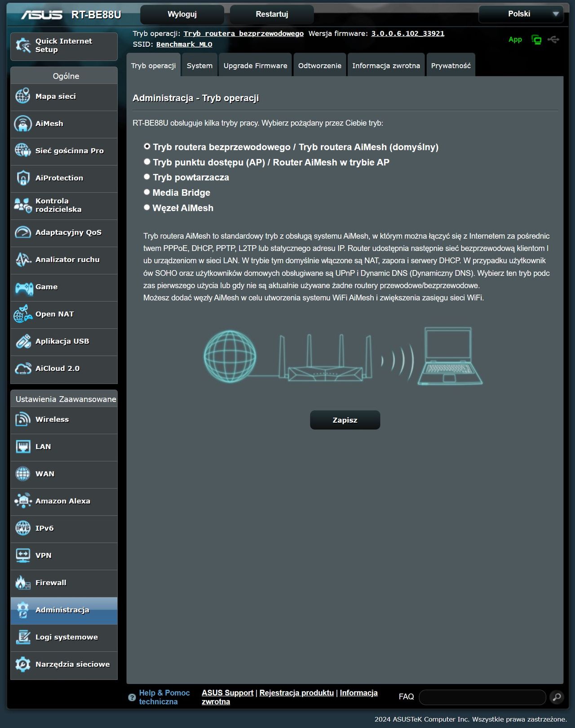Click the Restartuj button

[272, 14]
